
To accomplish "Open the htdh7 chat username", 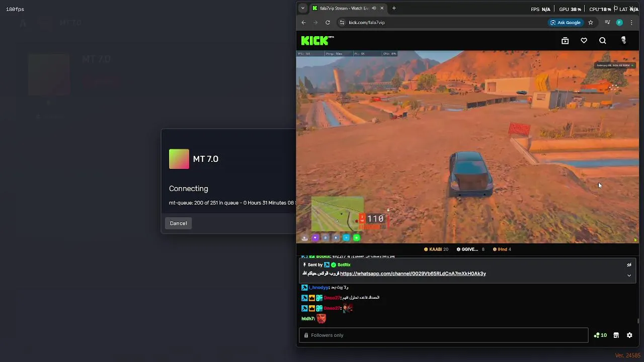I will point(307,319).
